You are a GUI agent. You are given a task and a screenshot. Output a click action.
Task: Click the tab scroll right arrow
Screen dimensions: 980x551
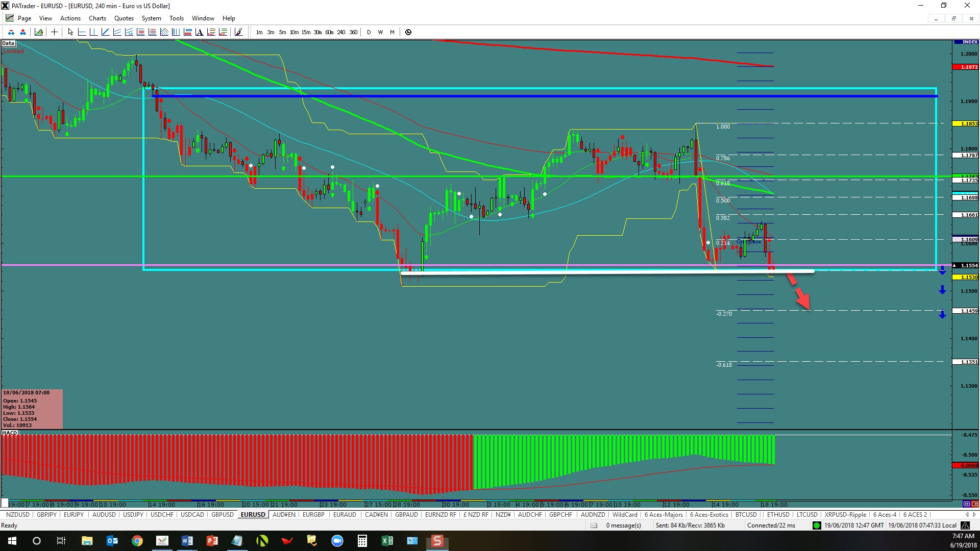[975, 515]
